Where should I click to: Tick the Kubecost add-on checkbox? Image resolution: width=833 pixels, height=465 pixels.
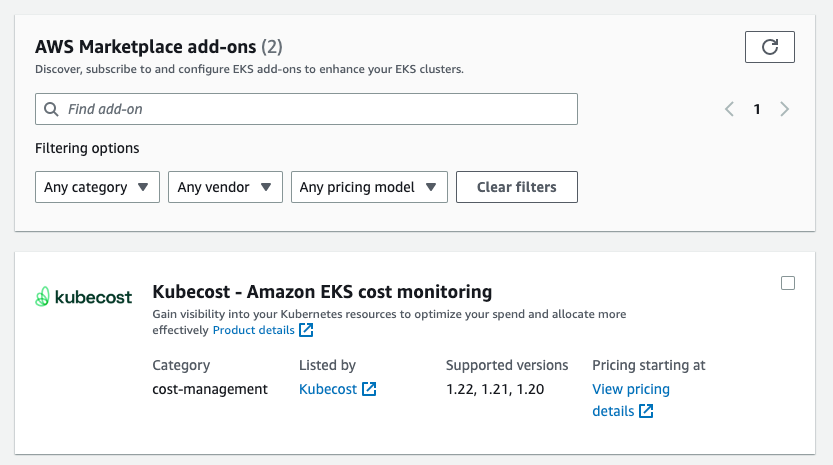788,283
